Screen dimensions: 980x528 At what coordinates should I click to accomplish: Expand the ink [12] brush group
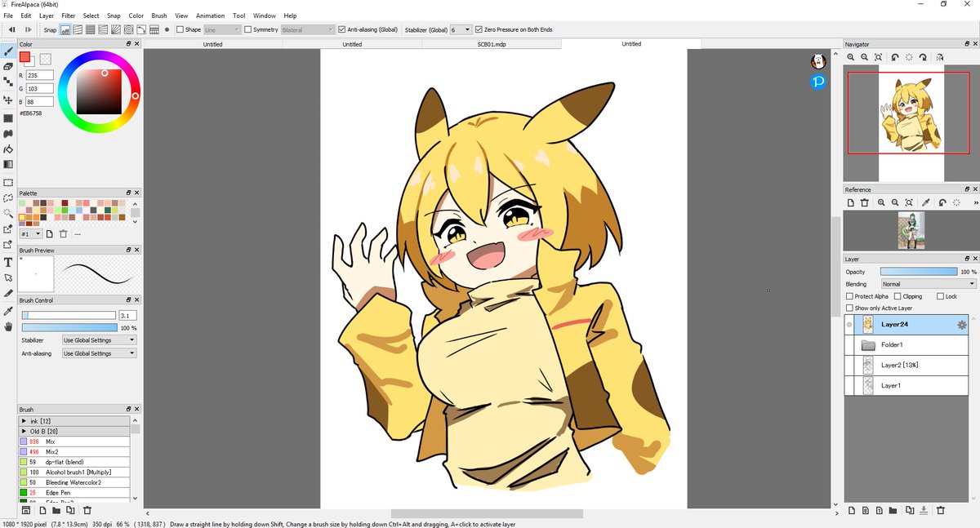click(x=24, y=421)
